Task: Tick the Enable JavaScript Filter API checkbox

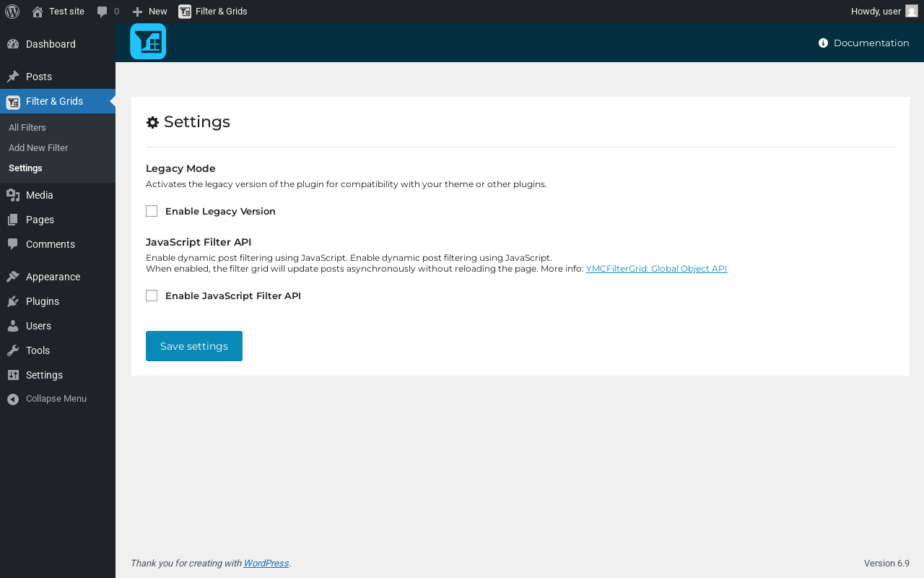Action: tap(152, 296)
